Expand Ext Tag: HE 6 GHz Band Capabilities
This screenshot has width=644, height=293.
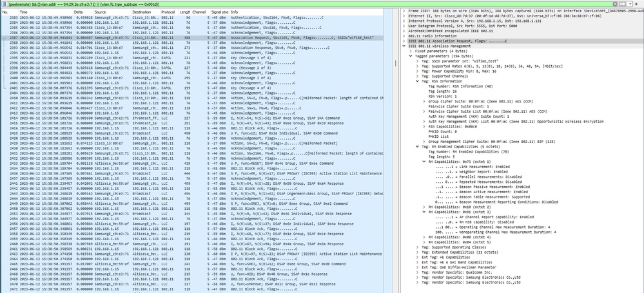pyautogui.click(x=418, y=262)
